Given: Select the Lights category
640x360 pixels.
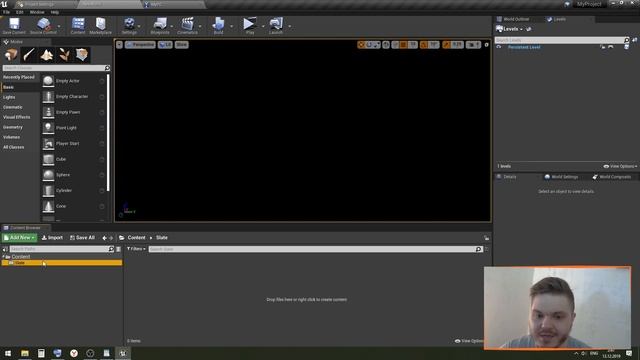Looking at the screenshot, I should pyautogui.click(x=19, y=97).
